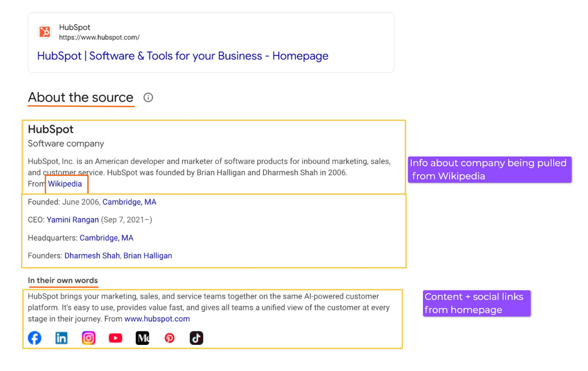Open HubSpot's YouTube icon
Screen dimensions: 588x371
click(116, 338)
